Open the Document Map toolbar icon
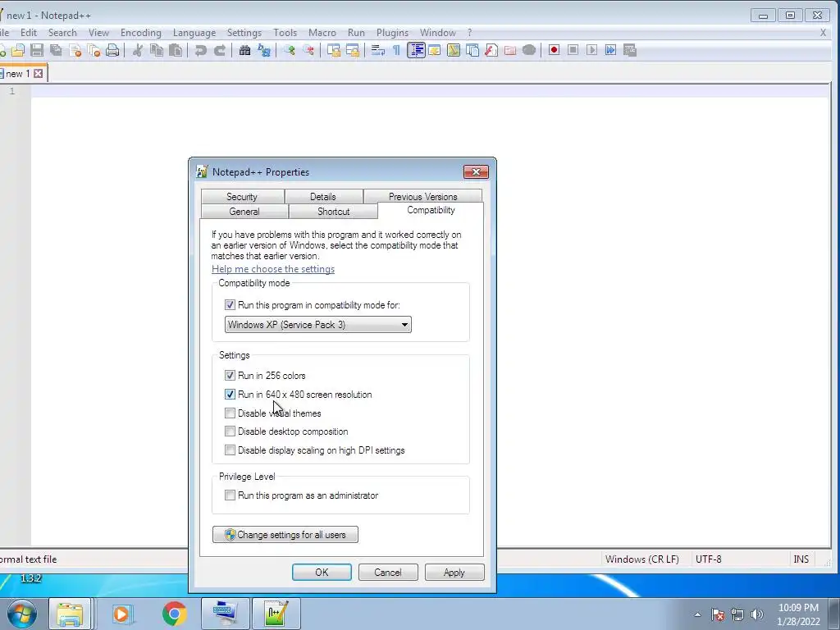 (x=453, y=50)
